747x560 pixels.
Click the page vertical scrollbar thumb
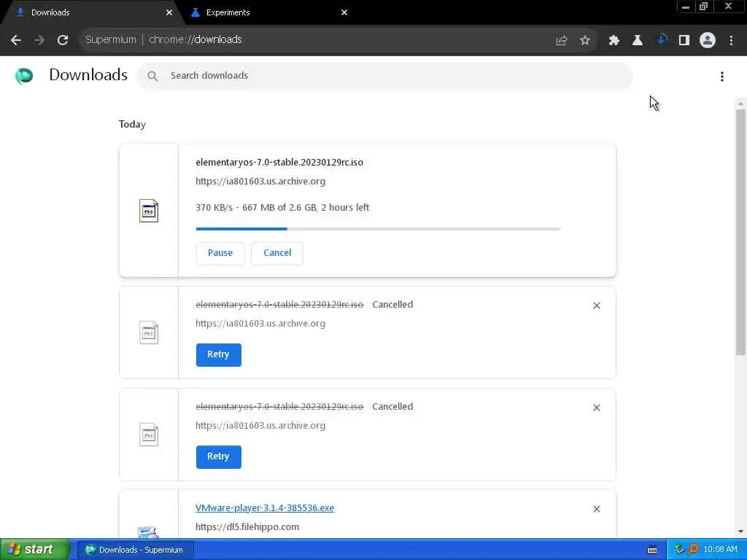click(x=741, y=232)
